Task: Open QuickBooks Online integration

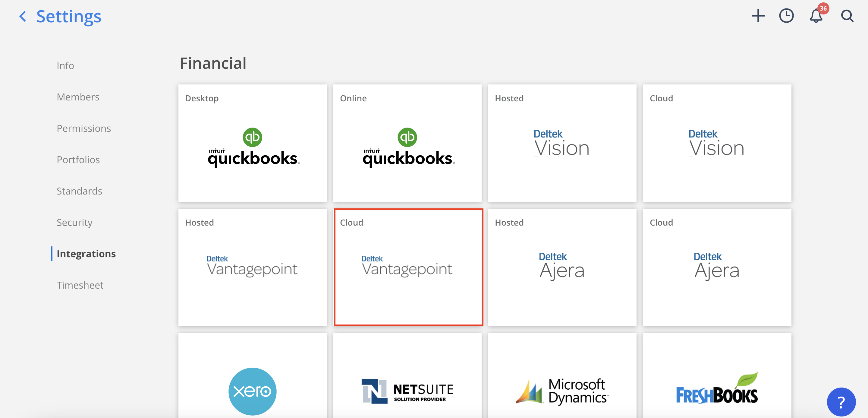Action: (x=407, y=143)
